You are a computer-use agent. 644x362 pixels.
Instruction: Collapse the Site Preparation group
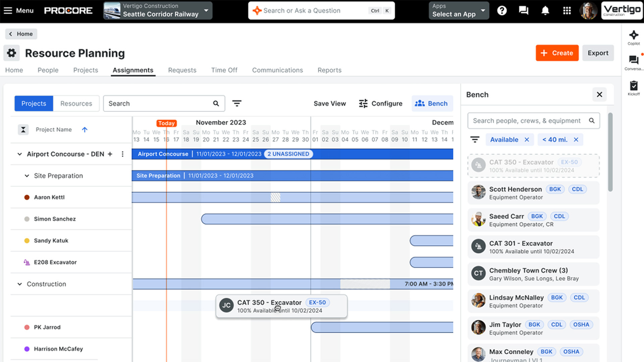point(27,176)
